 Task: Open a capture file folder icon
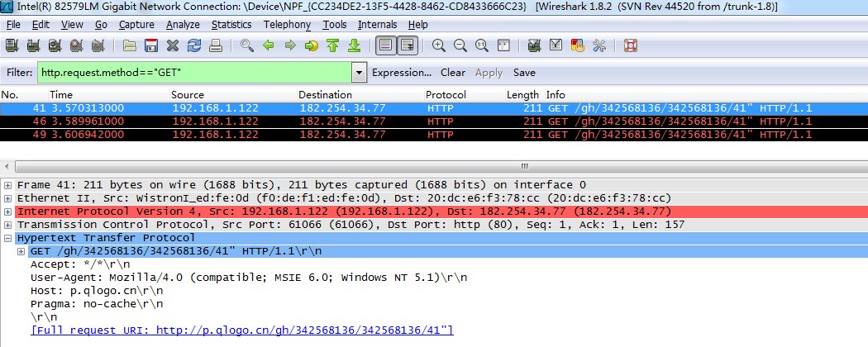click(130, 45)
